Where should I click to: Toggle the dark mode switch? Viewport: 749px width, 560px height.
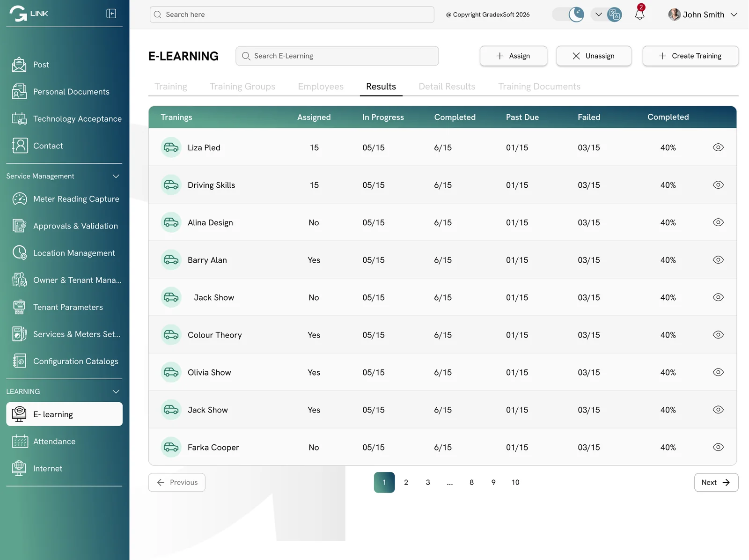pos(568,15)
